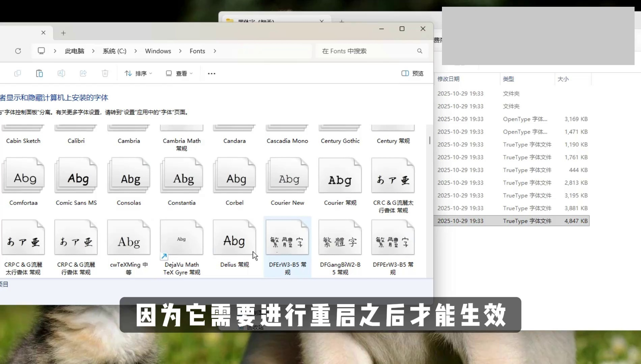Open the view dropdown menu
Image resolution: width=641 pixels, height=364 pixels.
tap(179, 73)
